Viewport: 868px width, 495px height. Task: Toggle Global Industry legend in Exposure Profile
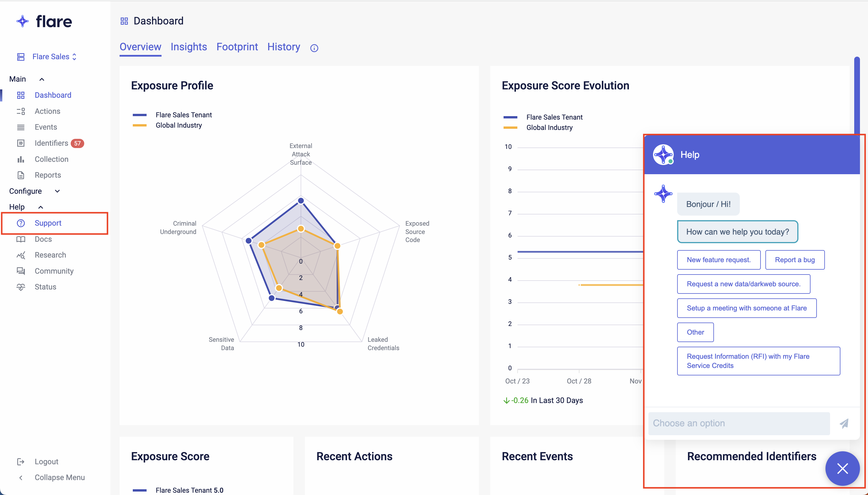click(178, 125)
